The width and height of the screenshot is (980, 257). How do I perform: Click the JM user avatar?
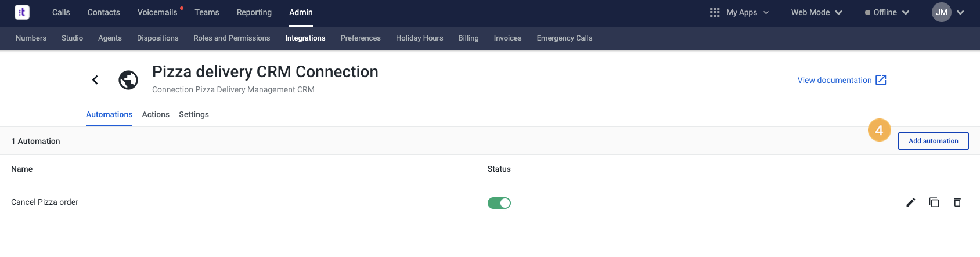pos(942,12)
